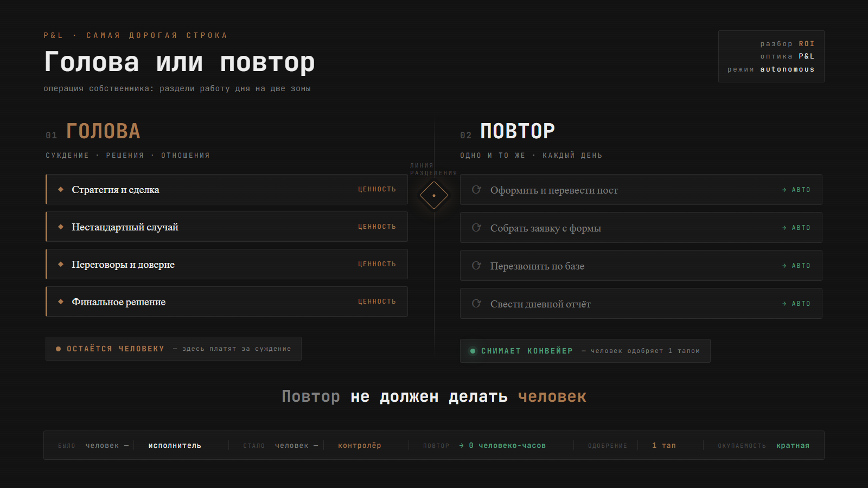Select the Финальное решение card
This screenshot has height=488, width=868.
pos(227,301)
